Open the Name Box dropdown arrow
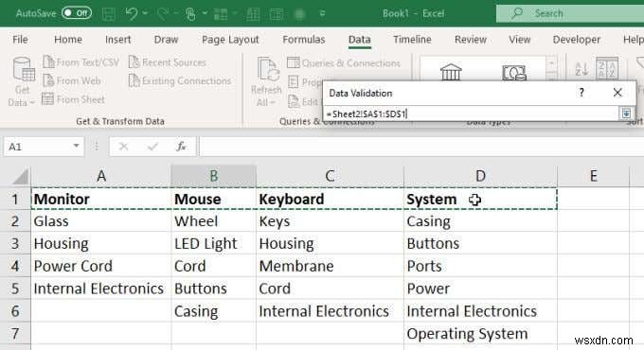Image resolution: width=644 pixels, height=350 pixels. (x=77, y=146)
